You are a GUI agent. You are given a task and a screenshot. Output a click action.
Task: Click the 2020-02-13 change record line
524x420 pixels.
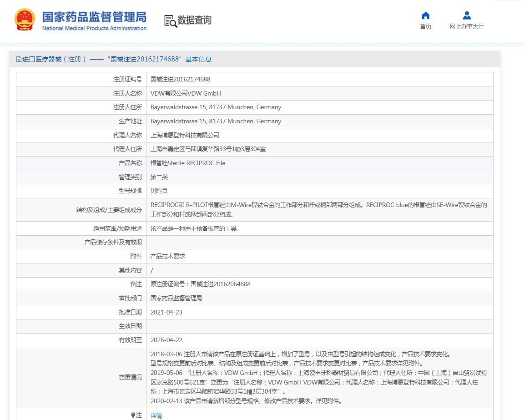[x=246, y=401]
